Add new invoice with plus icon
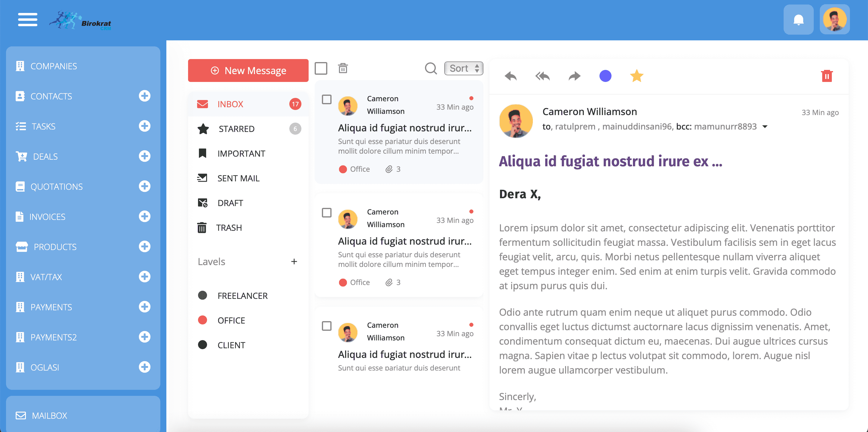This screenshot has height=432, width=868. pos(145,217)
